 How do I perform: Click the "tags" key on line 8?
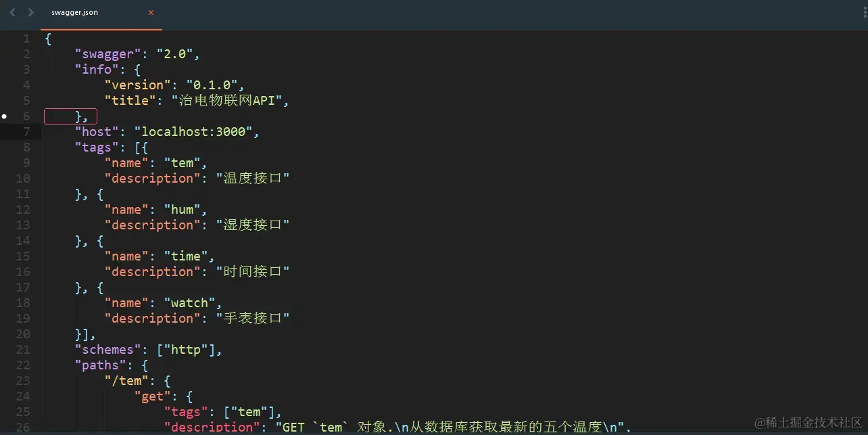point(97,147)
